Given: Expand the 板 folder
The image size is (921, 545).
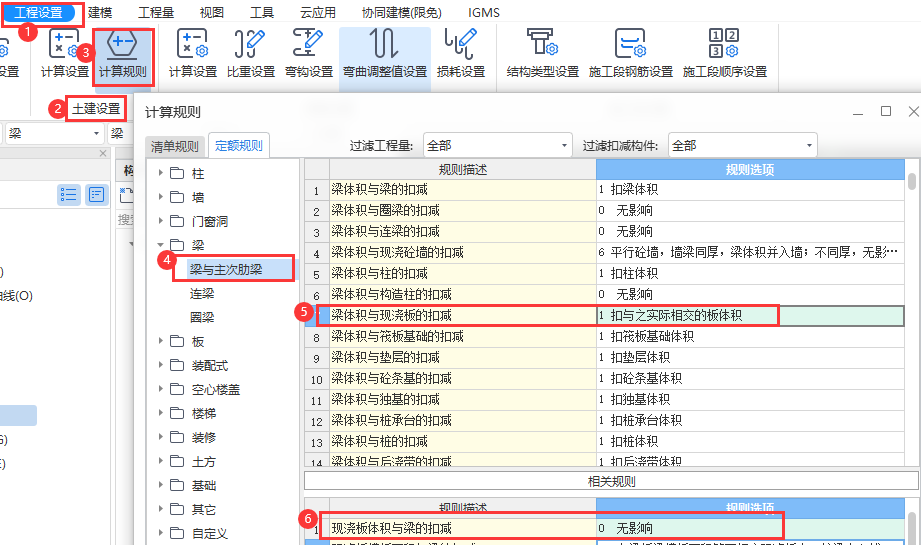Looking at the screenshot, I should point(160,341).
